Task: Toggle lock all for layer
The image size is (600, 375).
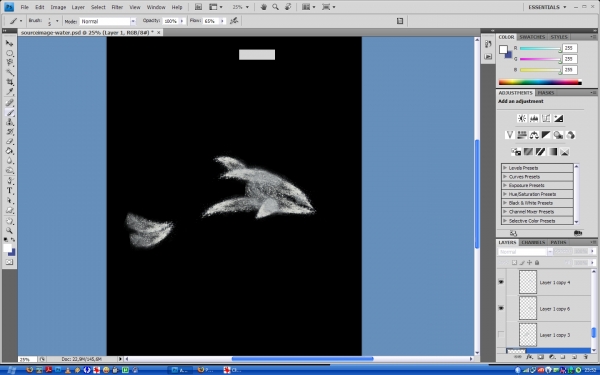Action: pos(537,262)
